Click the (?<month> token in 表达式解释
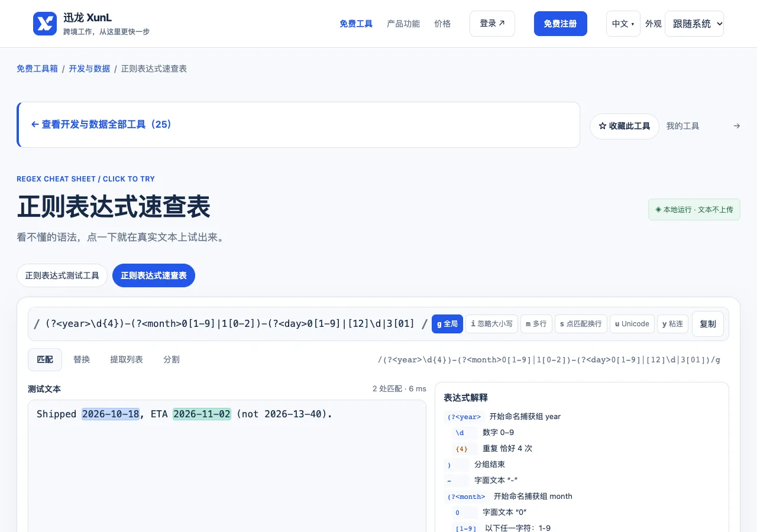This screenshot has width=757, height=532. coord(467,497)
